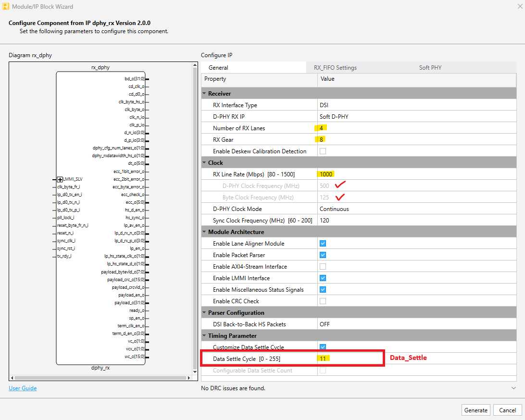
Task: Toggle Enable AXI4-Stream Interface checkbox
Action: tap(323, 267)
